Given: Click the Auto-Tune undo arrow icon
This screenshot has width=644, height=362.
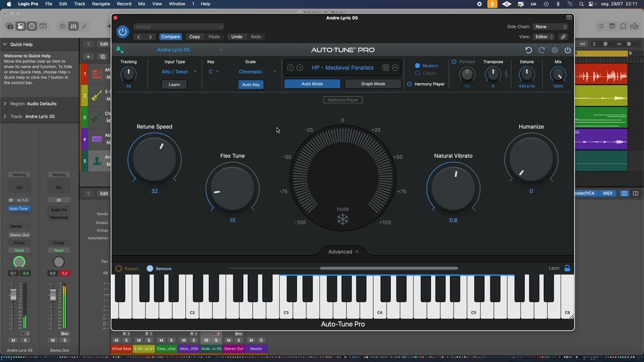Looking at the screenshot, I should coord(528,50).
